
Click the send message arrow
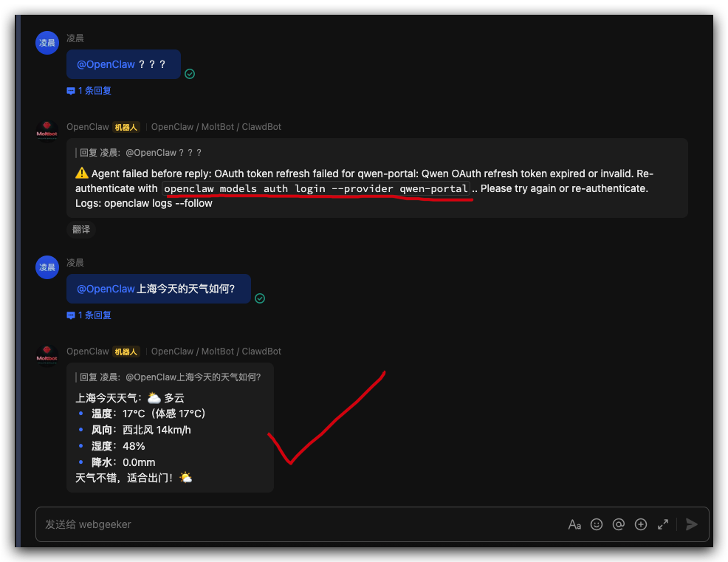[692, 524]
